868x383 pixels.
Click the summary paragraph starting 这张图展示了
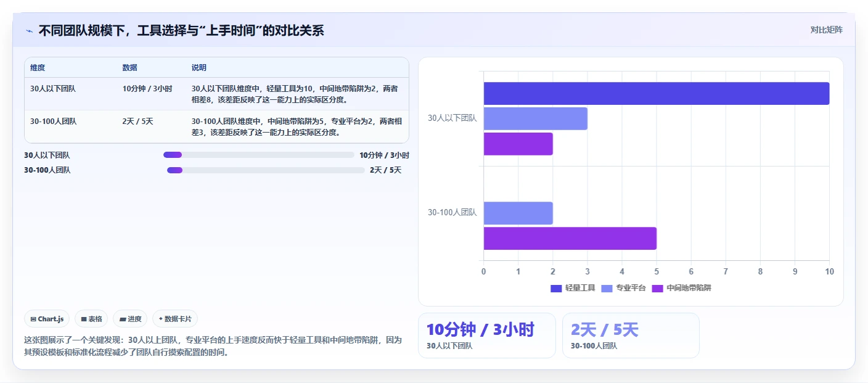pos(213,347)
